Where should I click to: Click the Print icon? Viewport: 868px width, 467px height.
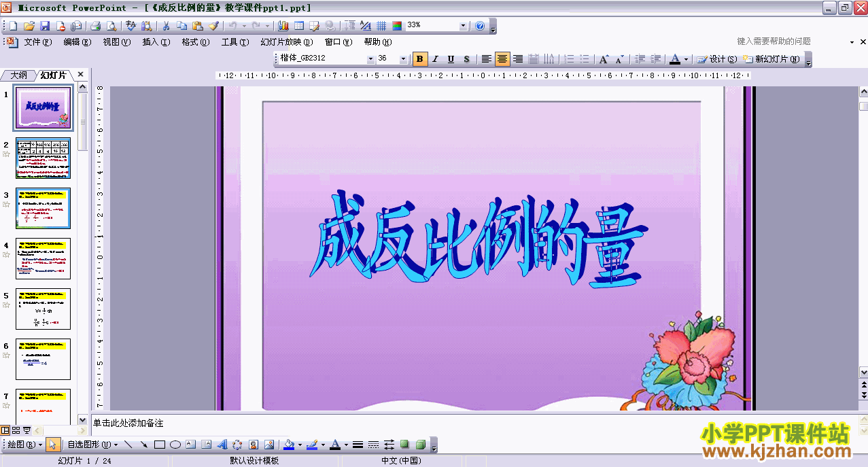point(96,26)
